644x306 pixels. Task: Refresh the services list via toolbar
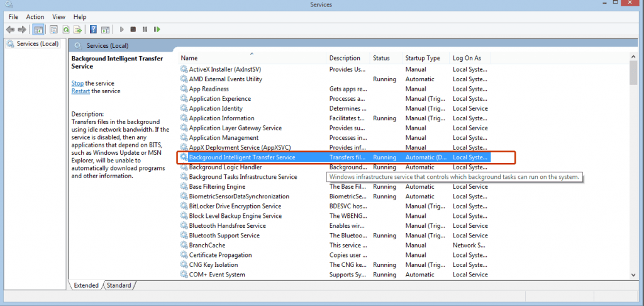point(65,30)
